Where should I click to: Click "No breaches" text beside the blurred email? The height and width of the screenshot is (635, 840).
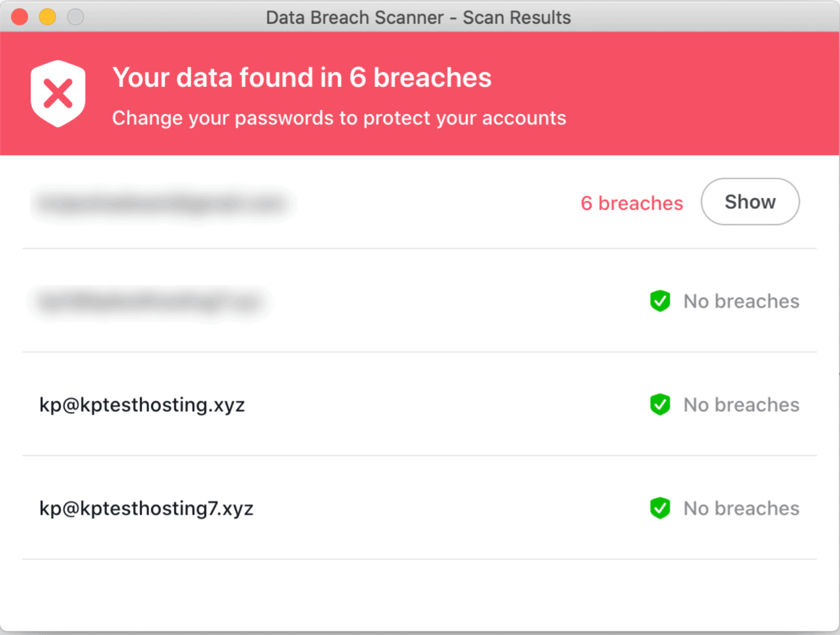(741, 301)
